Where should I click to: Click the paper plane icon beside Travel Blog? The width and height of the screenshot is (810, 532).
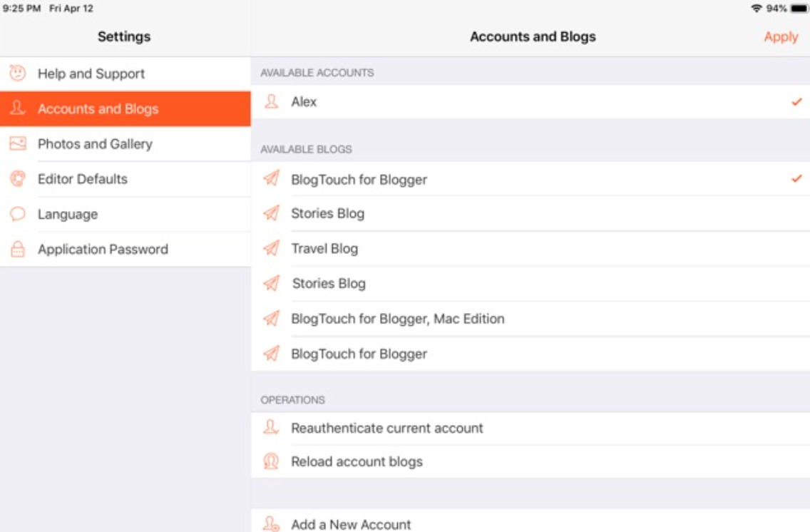pos(271,248)
